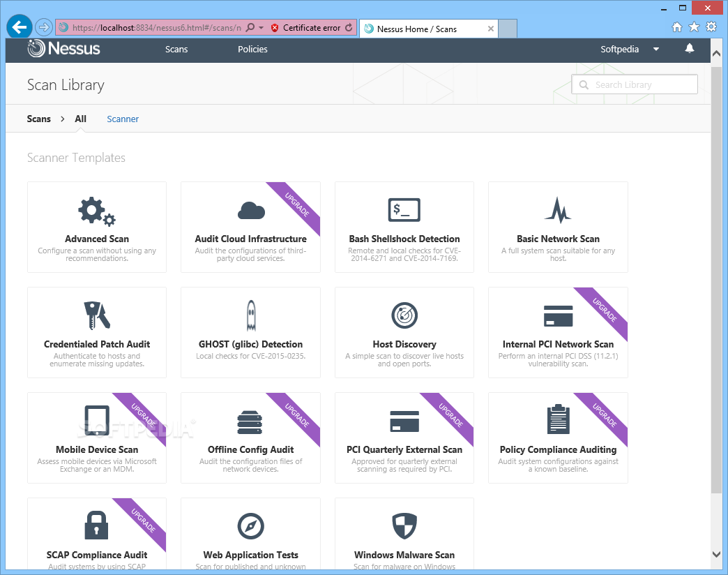Viewport: 728px width, 575px height.
Task: Choose the Policy Compliance Auditing clipboard icon
Action: pyautogui.click(x=558, y=419)
